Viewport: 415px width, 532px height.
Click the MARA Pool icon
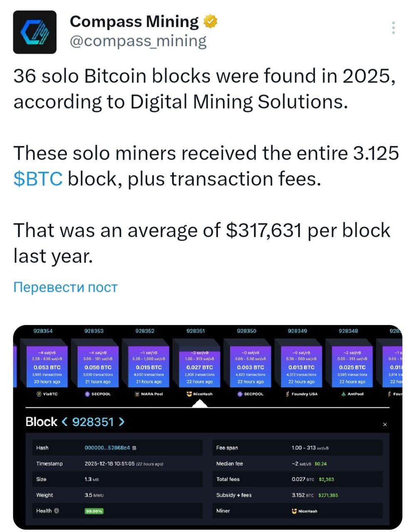tap(137, 394)
